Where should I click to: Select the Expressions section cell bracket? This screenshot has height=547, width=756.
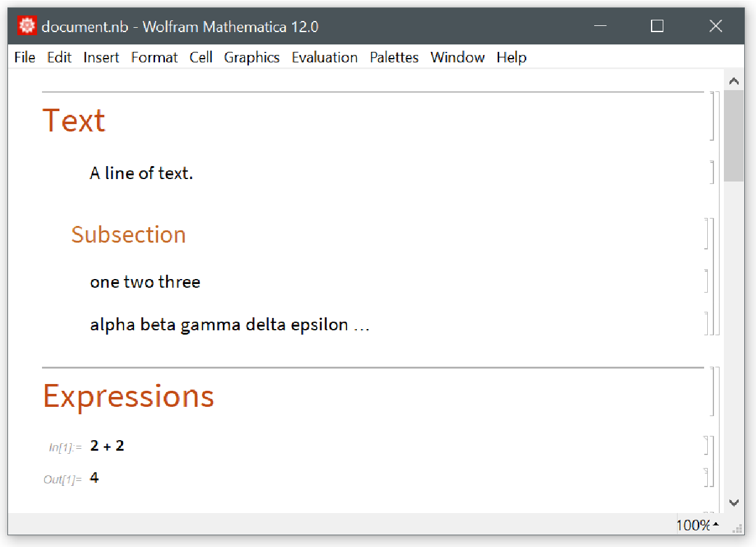click(712, 391)
